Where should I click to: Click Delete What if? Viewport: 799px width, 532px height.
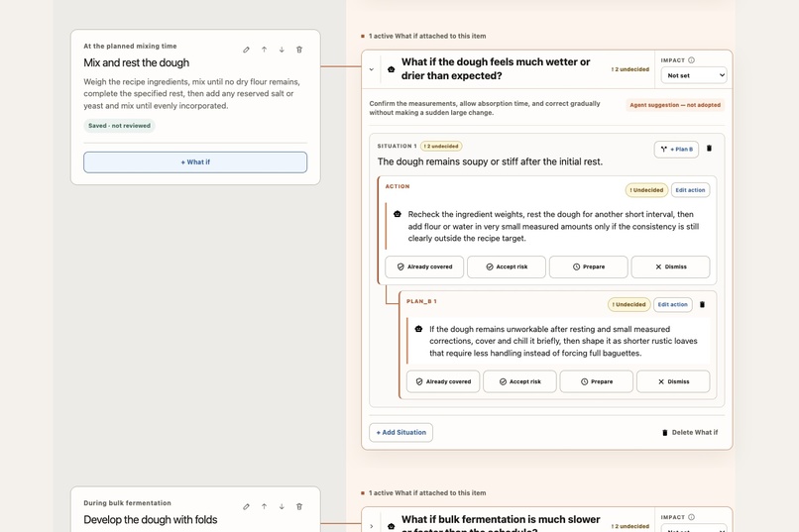pyautogui.click(x=689, y=432)
